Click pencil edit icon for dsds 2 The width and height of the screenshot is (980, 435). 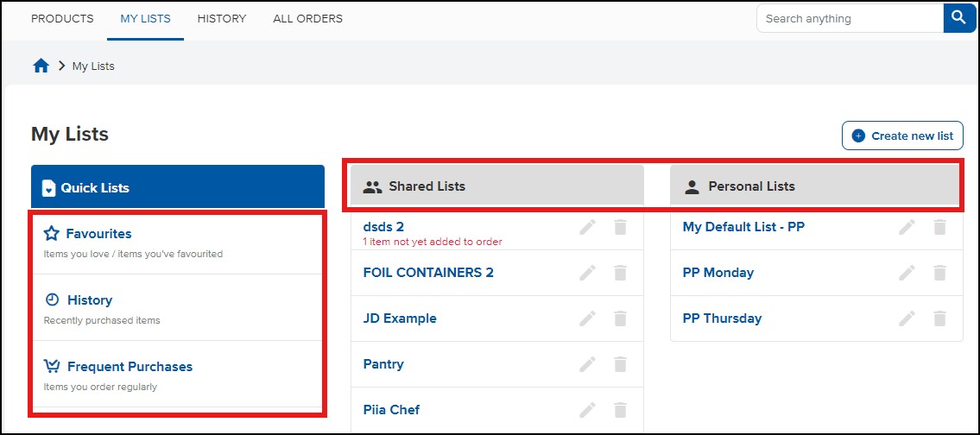(x=587, y=227)
